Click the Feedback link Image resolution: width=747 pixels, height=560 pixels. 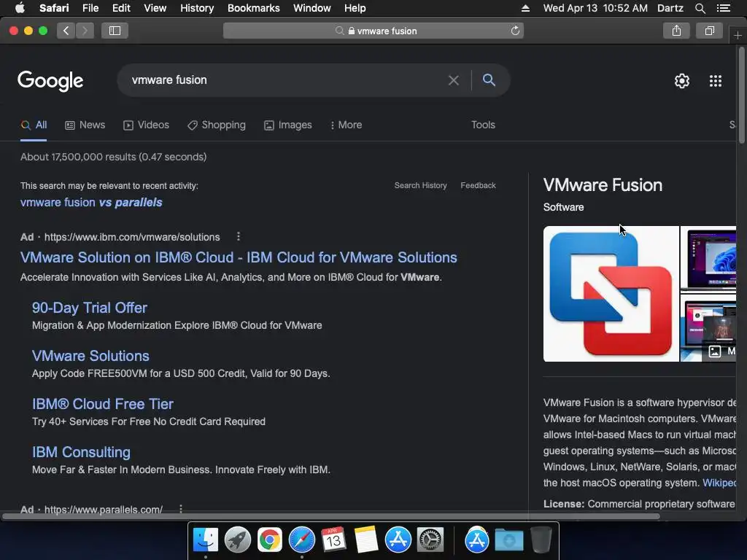tap(478, 185)
